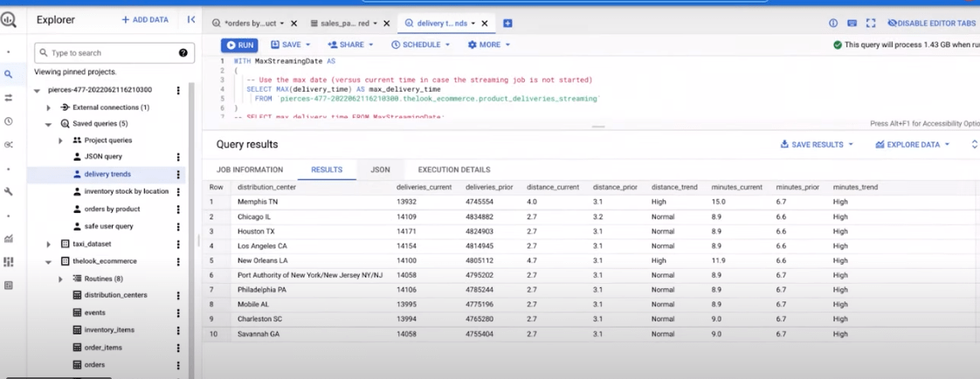980x379 pixels.
Task: Switch to the JSON results tab
Action: click(380, 169)
